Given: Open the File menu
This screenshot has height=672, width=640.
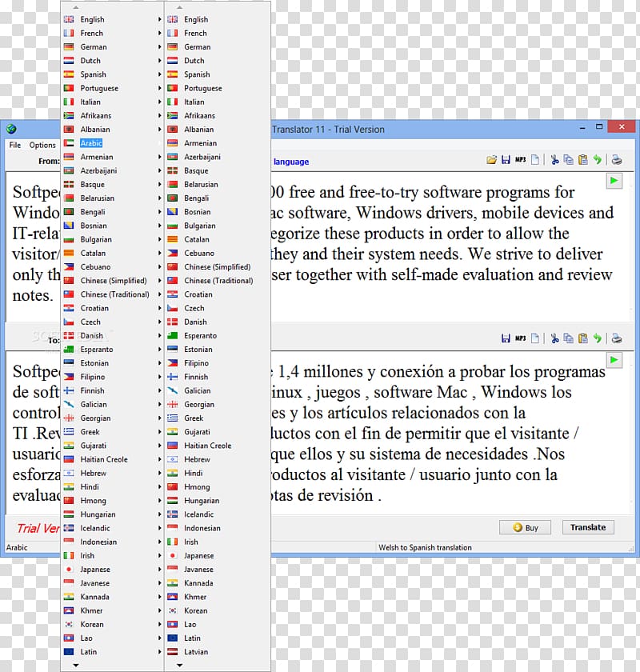Looking at the screenshot, I should (x=15, y=146).
